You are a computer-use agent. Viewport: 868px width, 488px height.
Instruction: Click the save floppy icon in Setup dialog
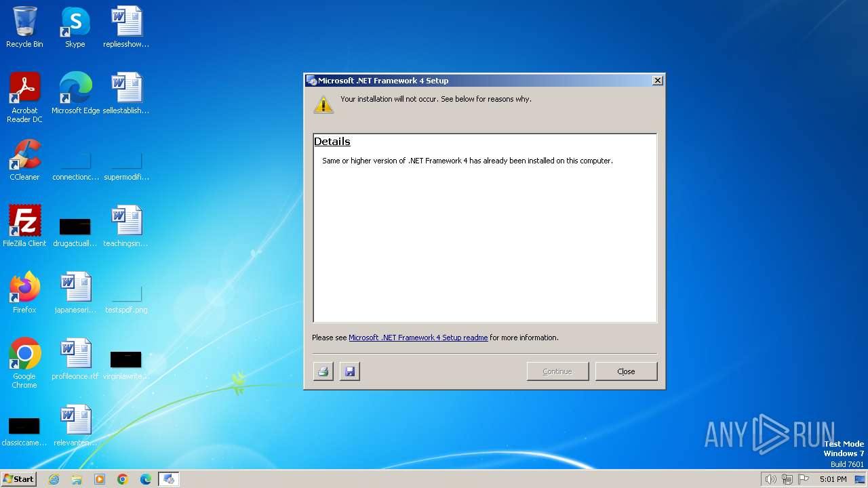click(350, 371)
